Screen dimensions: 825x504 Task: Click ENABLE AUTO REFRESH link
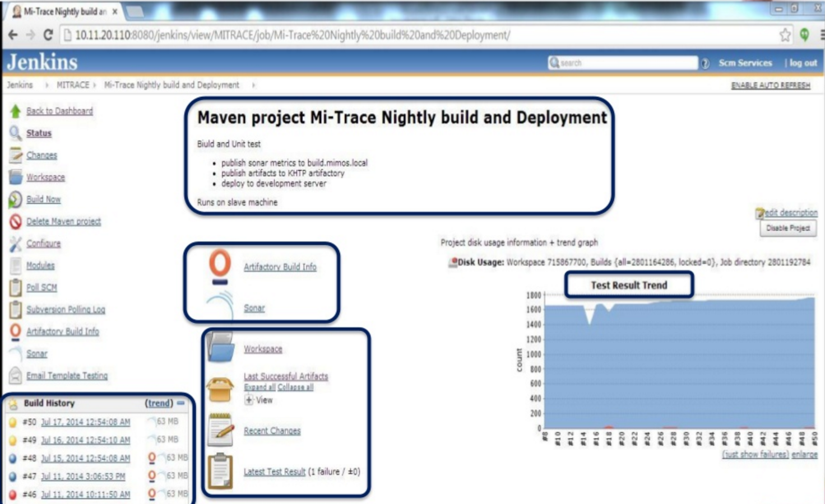tap(771, 85)
